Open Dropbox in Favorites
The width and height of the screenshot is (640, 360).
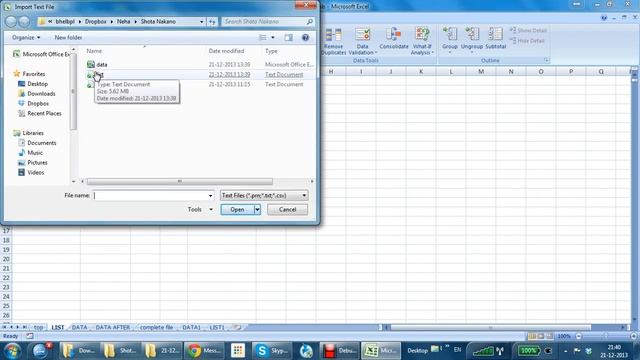(33, 104)
